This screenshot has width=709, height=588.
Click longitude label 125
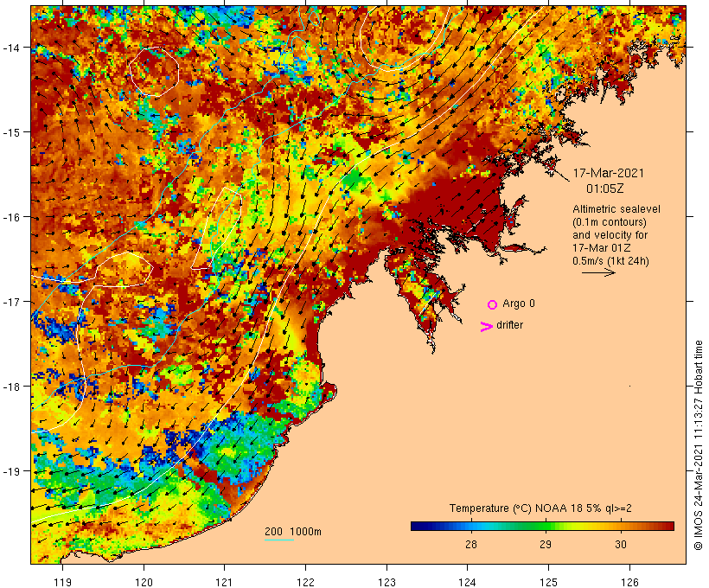pyautogui.click(x=548, y=582)
